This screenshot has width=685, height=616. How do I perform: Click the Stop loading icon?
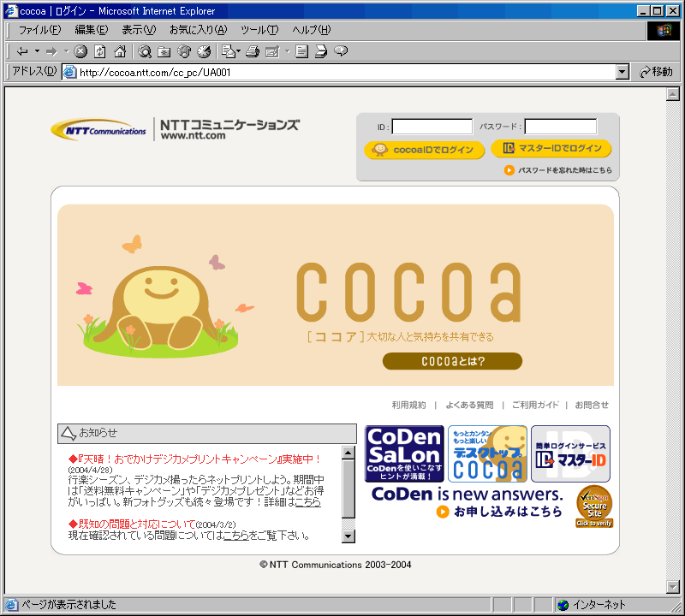pyautogui.click(x=80, y=51)
